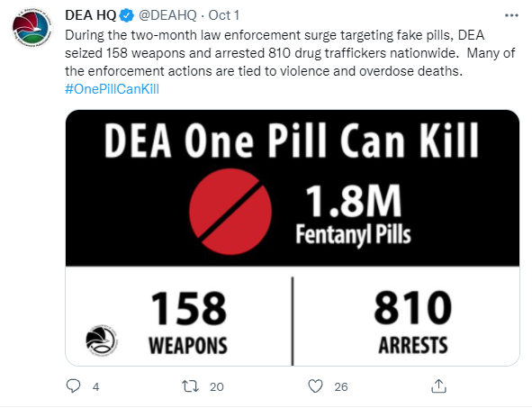Click the red pill graphic in image
Viewport: 532px width, 408px height.
230,212
